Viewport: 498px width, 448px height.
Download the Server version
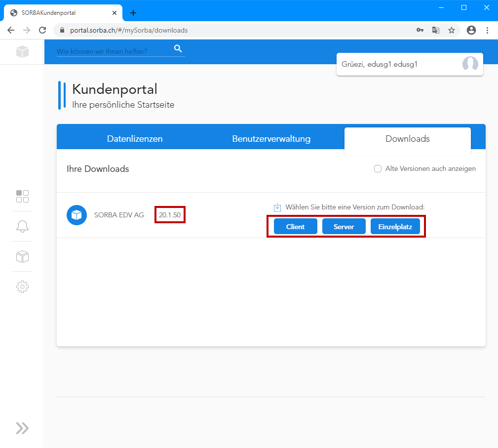point(344,227)
